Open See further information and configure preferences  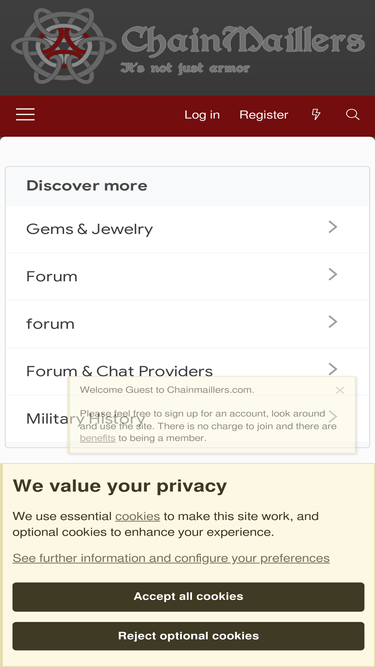click(171, 558)
